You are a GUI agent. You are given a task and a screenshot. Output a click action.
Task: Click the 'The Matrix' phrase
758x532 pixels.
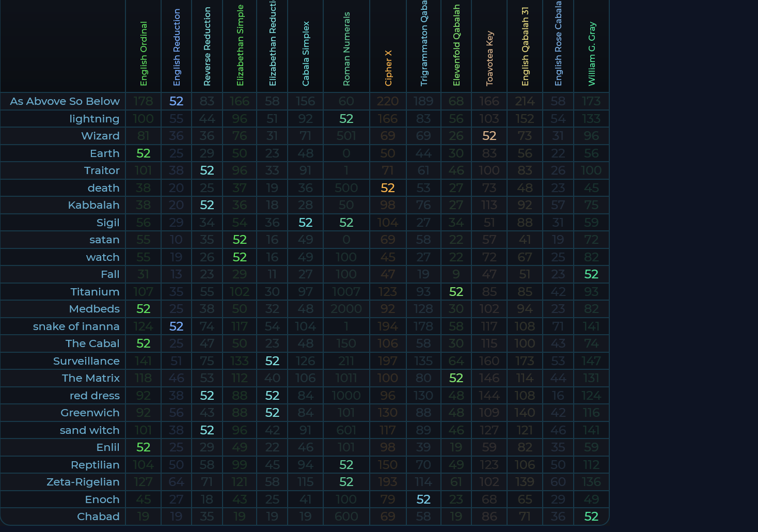pos(90,378)
